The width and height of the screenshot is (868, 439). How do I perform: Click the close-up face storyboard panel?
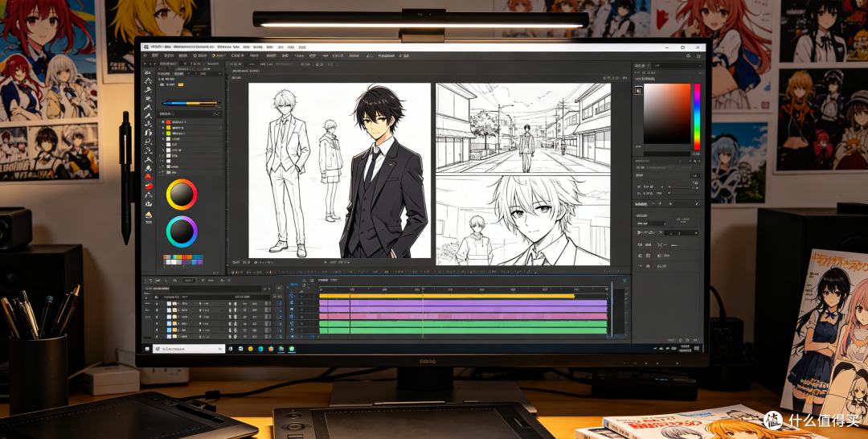tap(523, 220)
